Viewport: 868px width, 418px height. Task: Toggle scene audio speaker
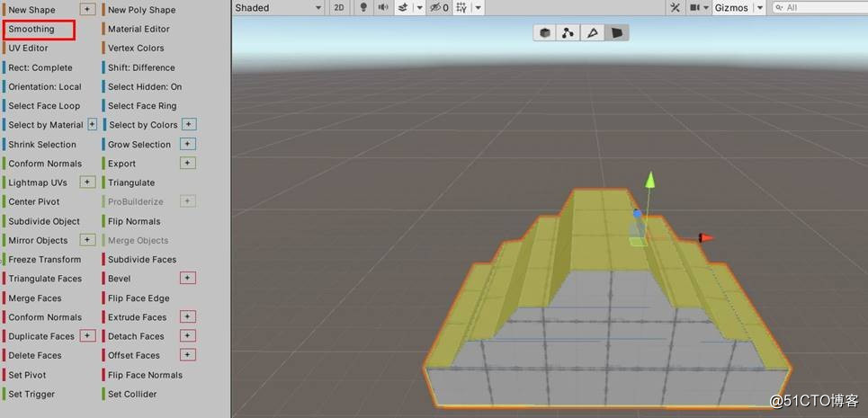coord(382,8)
